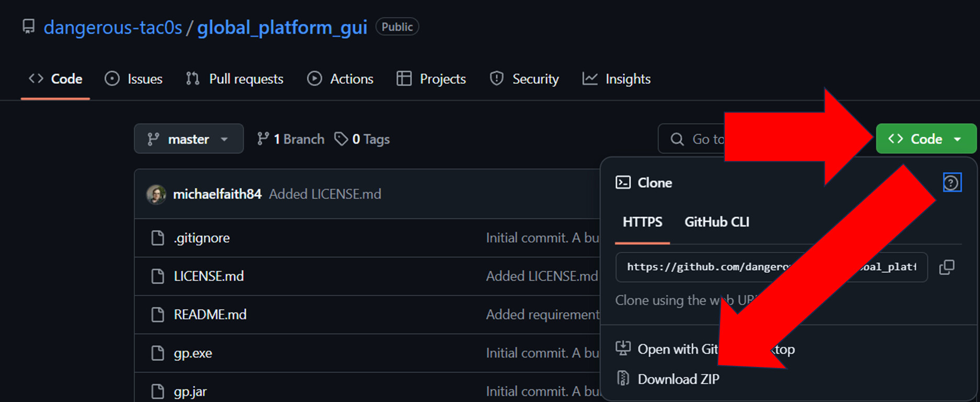
Task: Open the clone help question mark icon
Action: pyautogui.click(x=952, y=183)
